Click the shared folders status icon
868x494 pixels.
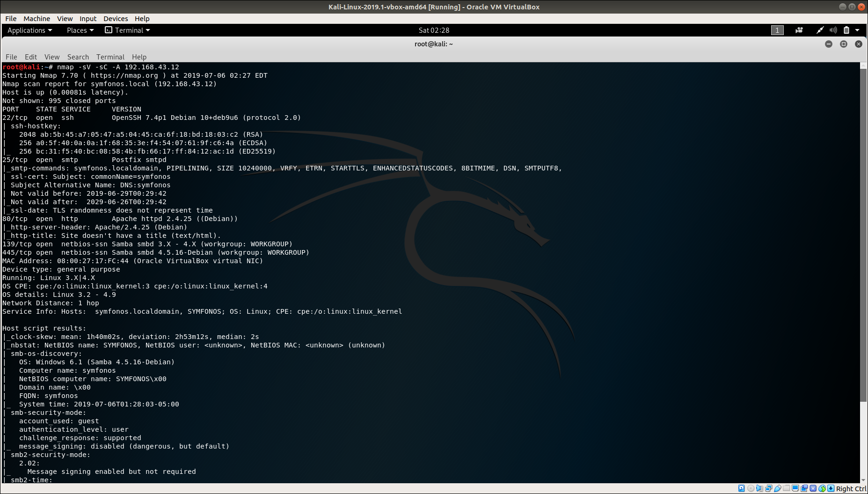coord(786,488)
